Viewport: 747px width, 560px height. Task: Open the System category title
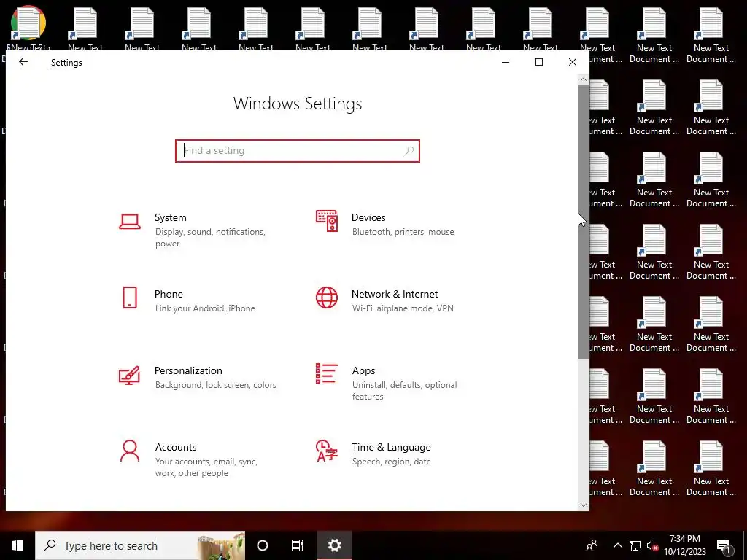pos(170,217)
